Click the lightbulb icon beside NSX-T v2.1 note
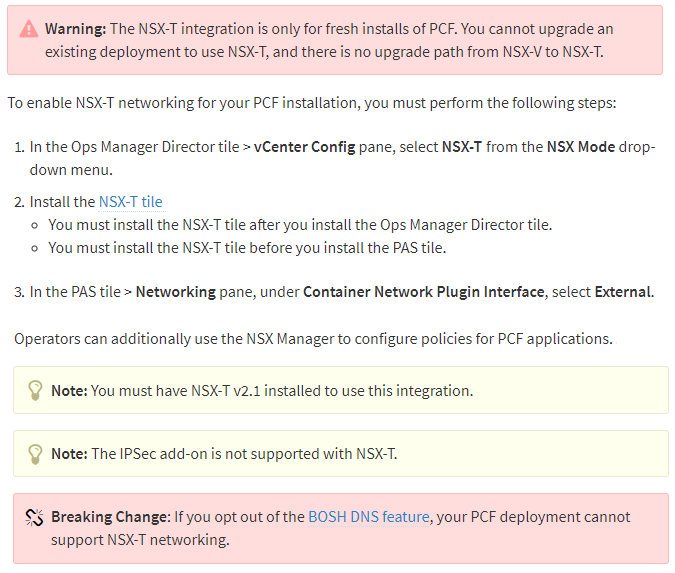675x573 pixels. click(x=35, y=390)
